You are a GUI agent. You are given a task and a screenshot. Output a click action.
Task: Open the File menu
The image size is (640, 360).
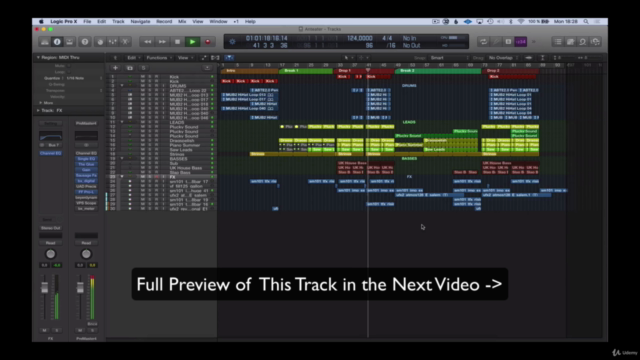tap(87, 22)
